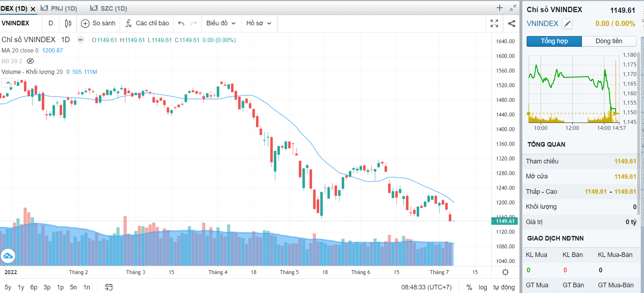Screen dimensions: 644x293
Task: Enter fullscreen chart mode
Action: (x=494, y=24)
